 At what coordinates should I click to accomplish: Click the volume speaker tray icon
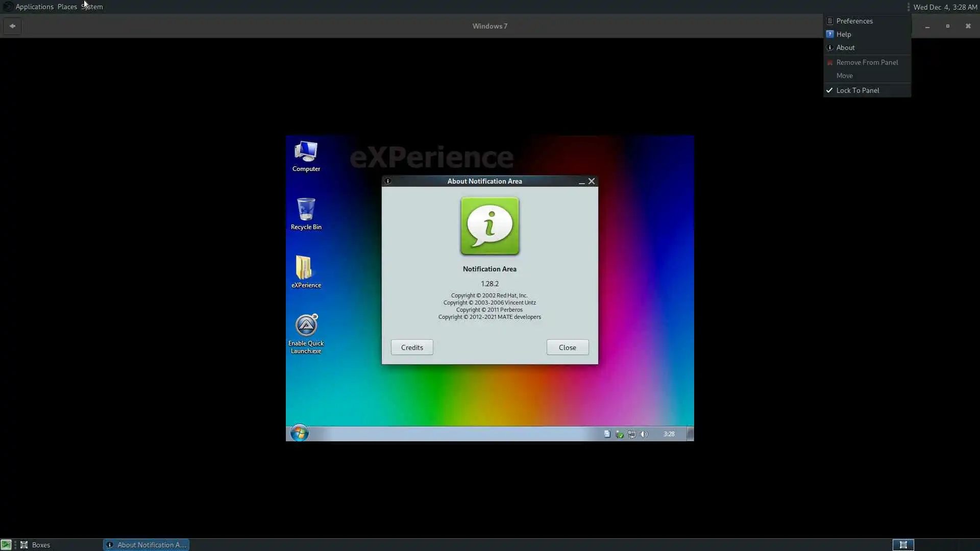pos(644,434)
